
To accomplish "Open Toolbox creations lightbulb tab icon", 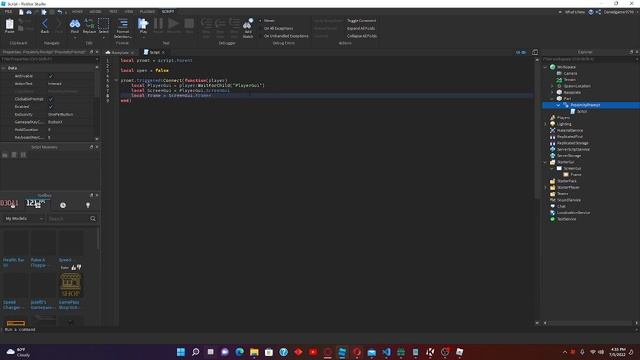I will 88,205.
